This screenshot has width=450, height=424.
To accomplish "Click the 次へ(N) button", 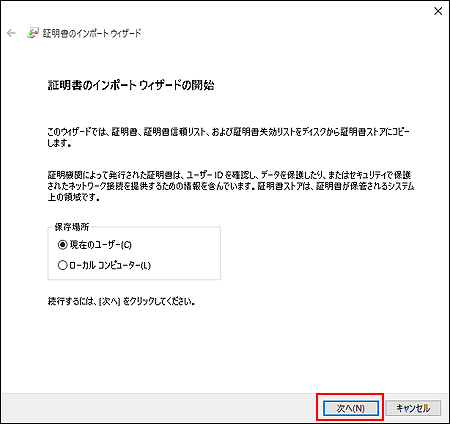I will pos(351,408).
